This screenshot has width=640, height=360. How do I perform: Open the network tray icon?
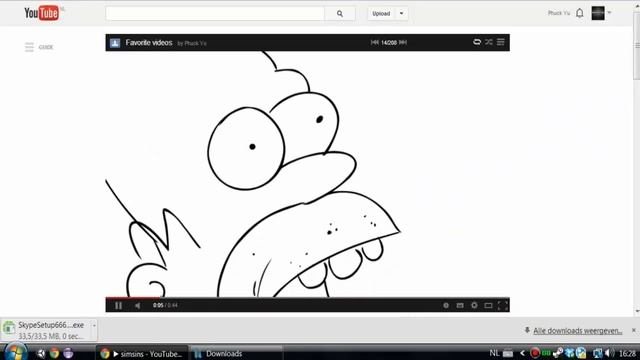coord(597,353)
